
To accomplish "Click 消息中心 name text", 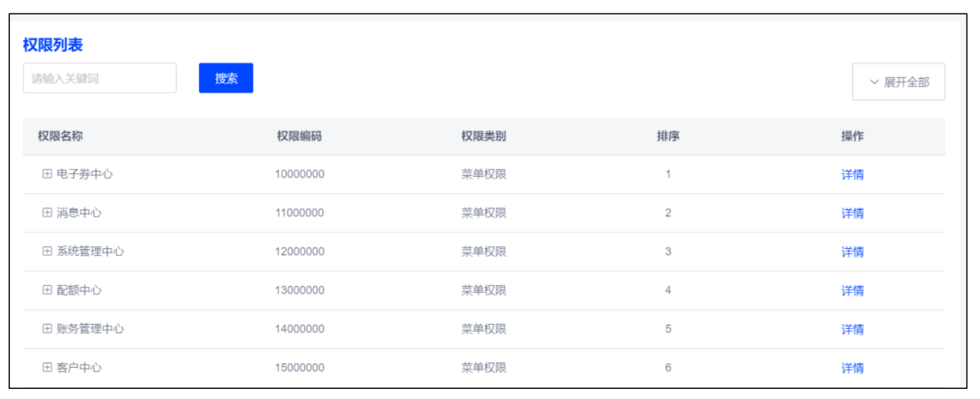I will point(79,212).
